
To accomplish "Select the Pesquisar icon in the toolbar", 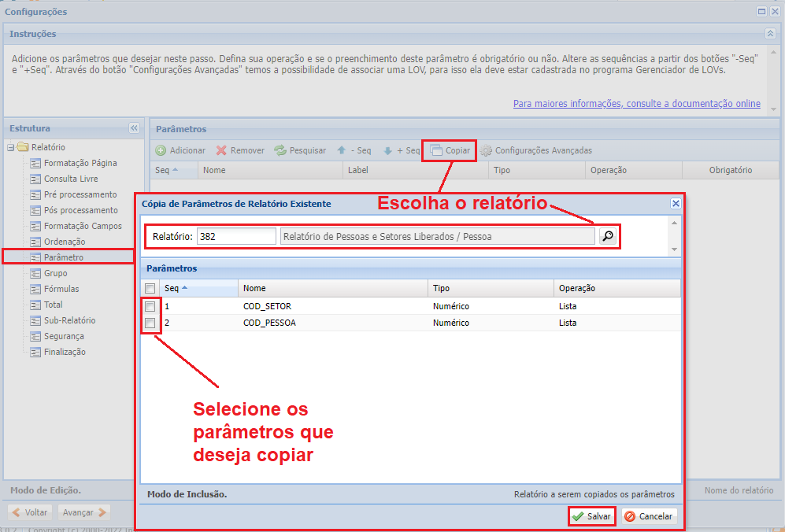I will click(x=279, y=150).
